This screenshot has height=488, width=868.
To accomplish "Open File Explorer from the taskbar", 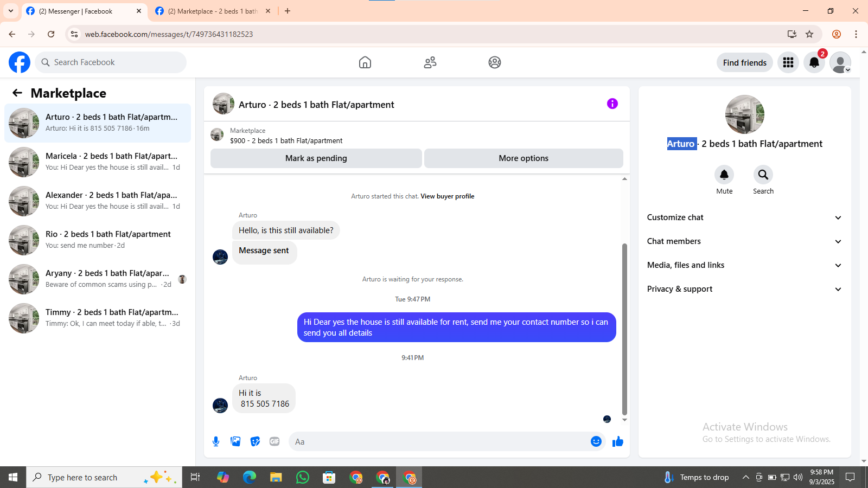I will [276, 477].
